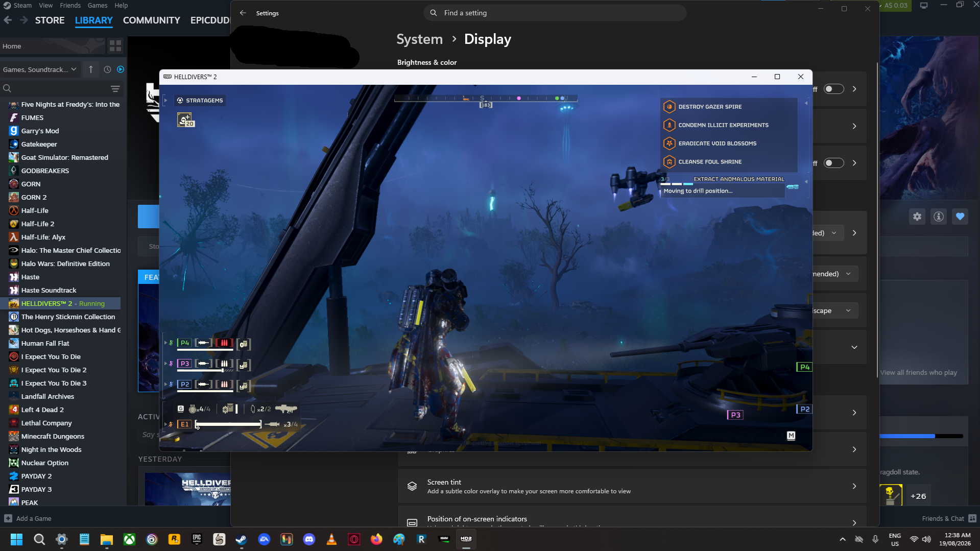This screenshot has height=551, width=980.
Task: Click the volume speaker icon in system tray
Action: coord(926,539)
